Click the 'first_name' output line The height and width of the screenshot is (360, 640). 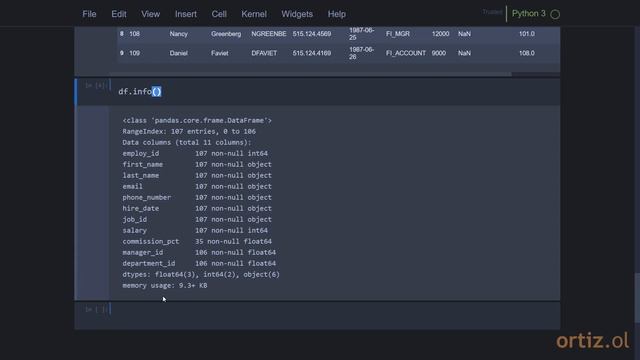(x=197, y=164)
